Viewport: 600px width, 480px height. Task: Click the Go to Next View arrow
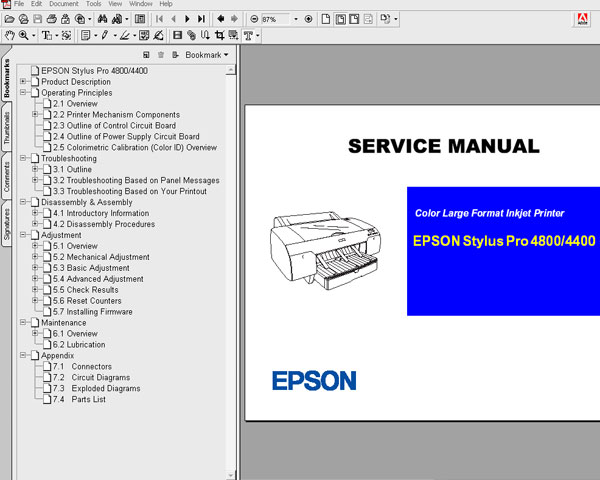pos(234,18)
